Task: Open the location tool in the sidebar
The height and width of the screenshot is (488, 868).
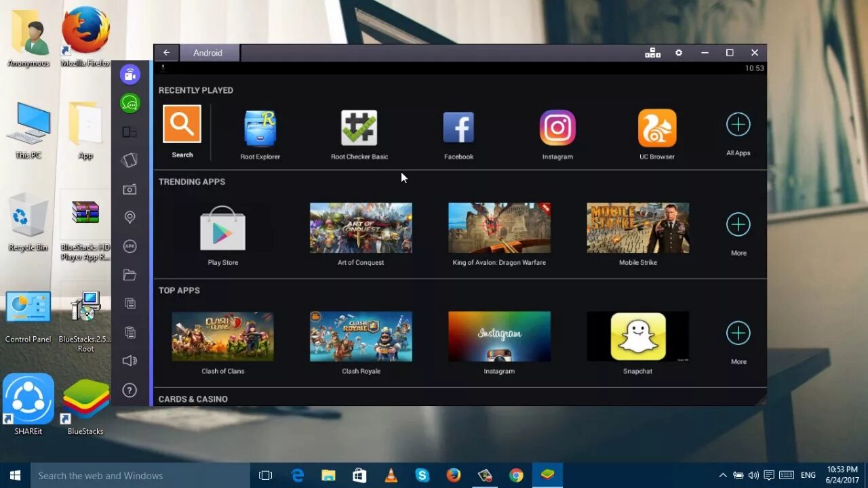Action: [x=130, y=217]
